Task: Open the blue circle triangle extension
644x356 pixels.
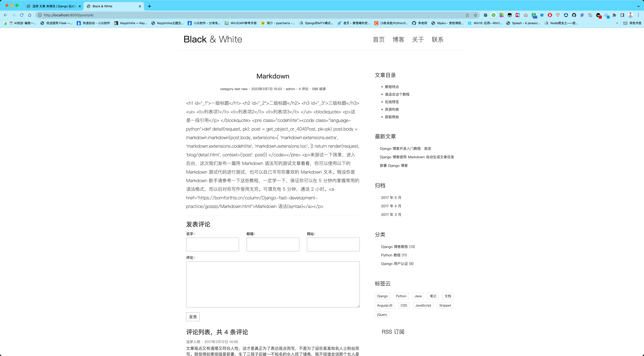Action: coord(566,15)
